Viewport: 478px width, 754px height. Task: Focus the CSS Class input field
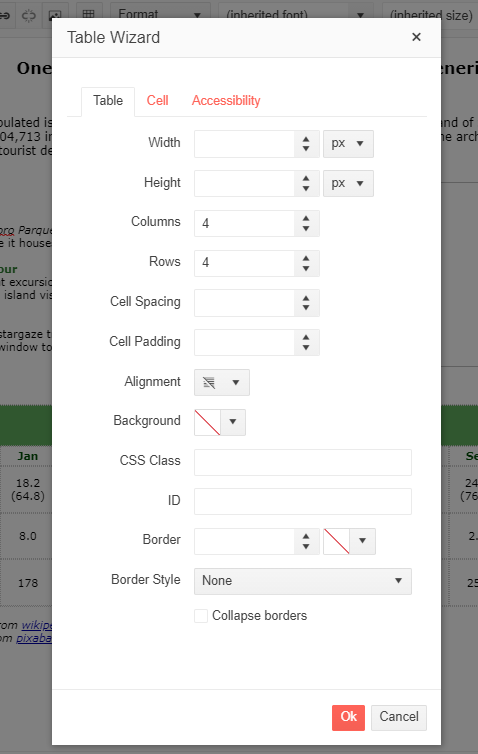coord(303,462)
